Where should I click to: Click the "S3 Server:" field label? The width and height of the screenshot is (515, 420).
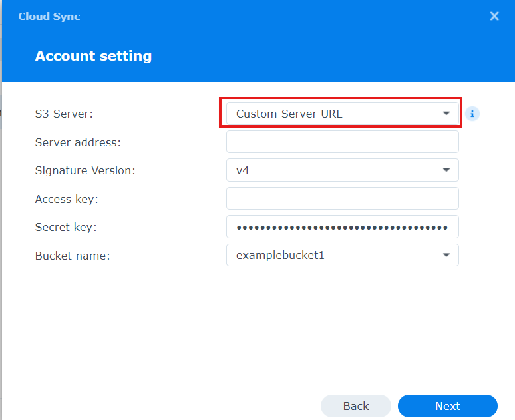point(64,114)
